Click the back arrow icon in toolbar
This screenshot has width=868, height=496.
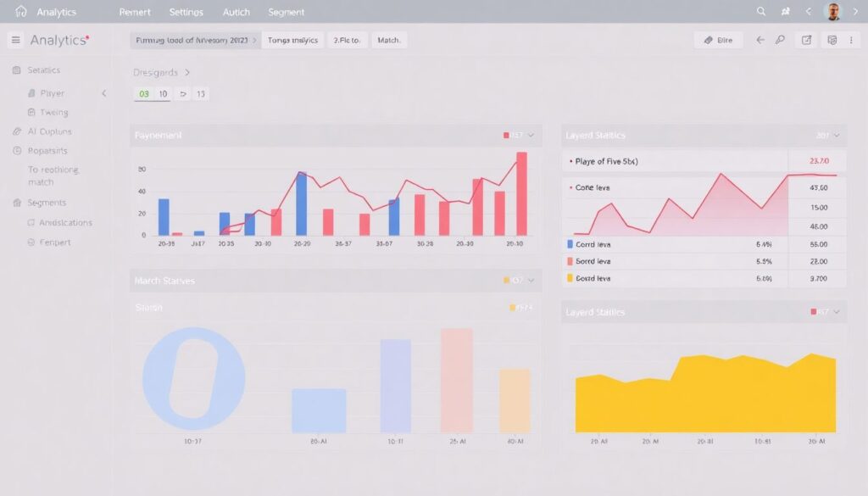[759, 40]
